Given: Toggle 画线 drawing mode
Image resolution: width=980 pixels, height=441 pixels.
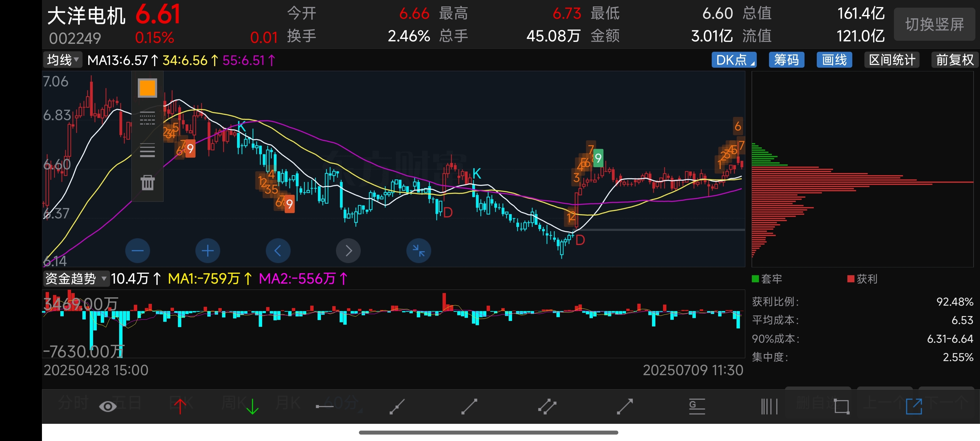Looking at the screenshot, I should (x=834, y=60).
